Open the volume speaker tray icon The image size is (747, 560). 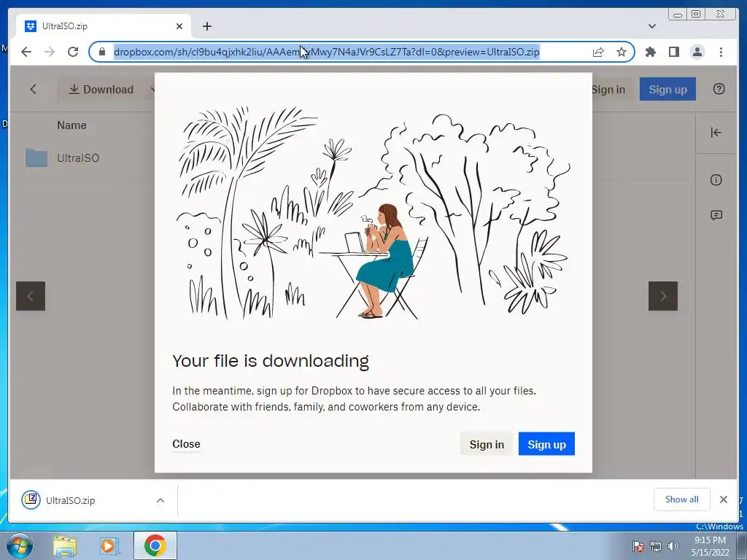[x=673, y=546]
